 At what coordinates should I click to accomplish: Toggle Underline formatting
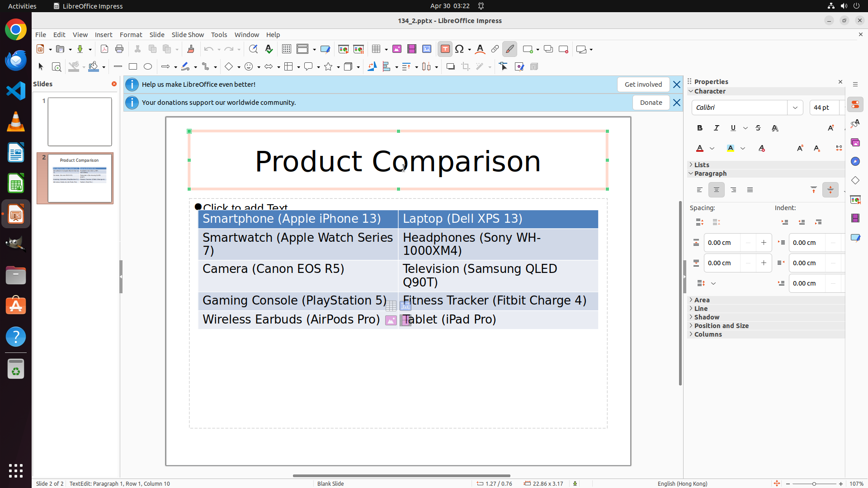point(733,128)
